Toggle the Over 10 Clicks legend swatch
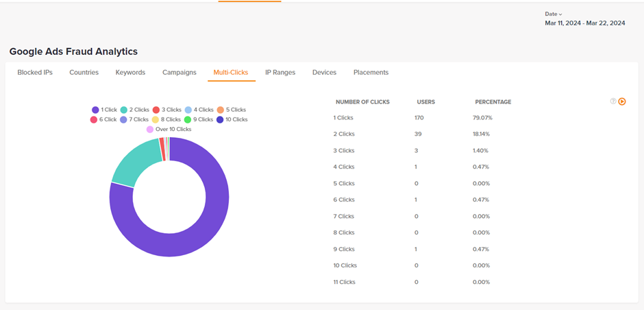The height and width of the screenshot is (310, 644). tap(150, 130)
